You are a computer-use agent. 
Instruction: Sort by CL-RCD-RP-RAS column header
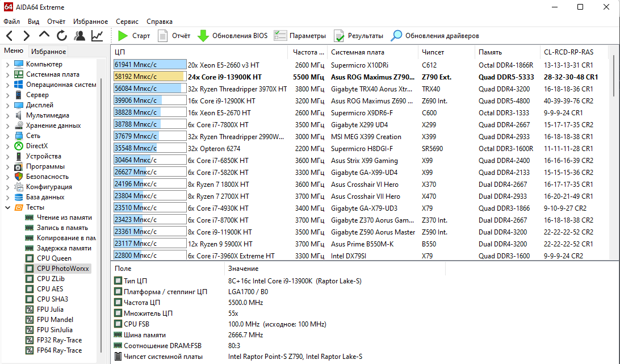[574, 52]
